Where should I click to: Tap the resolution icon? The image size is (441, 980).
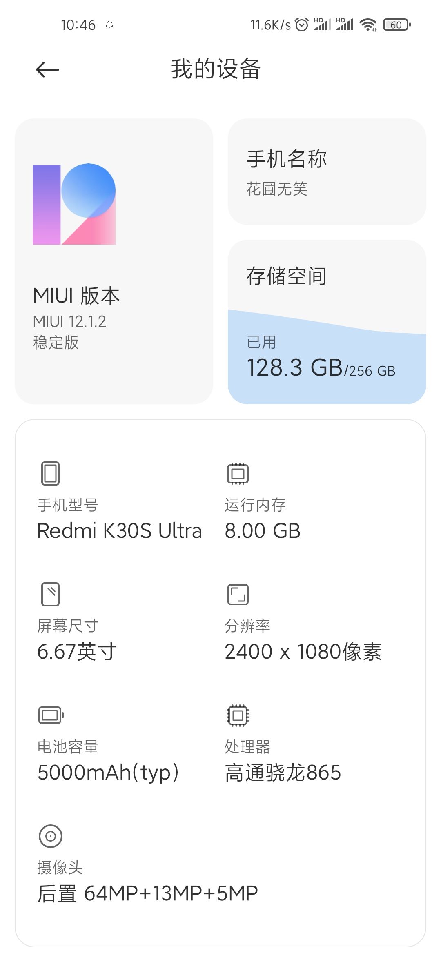click(x=238, y=594)
